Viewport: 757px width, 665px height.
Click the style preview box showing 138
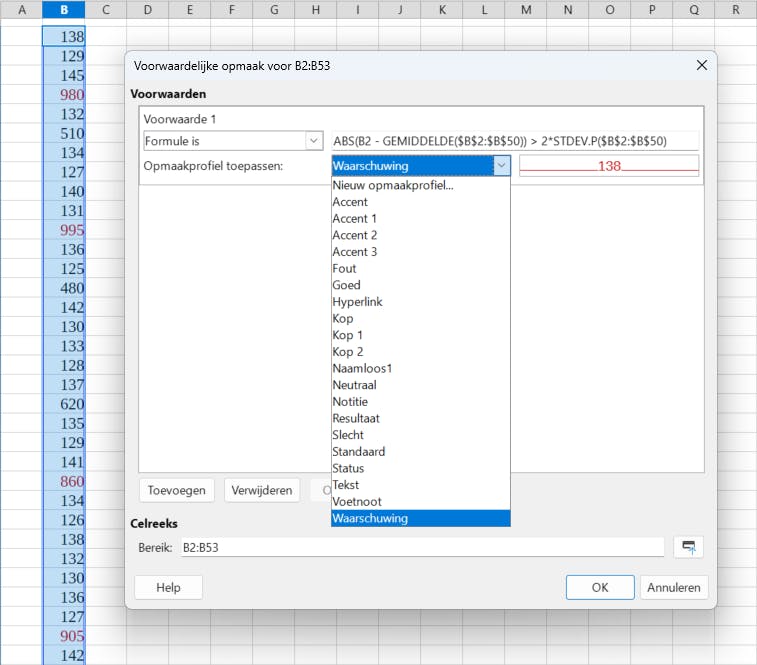click(609, 166)
